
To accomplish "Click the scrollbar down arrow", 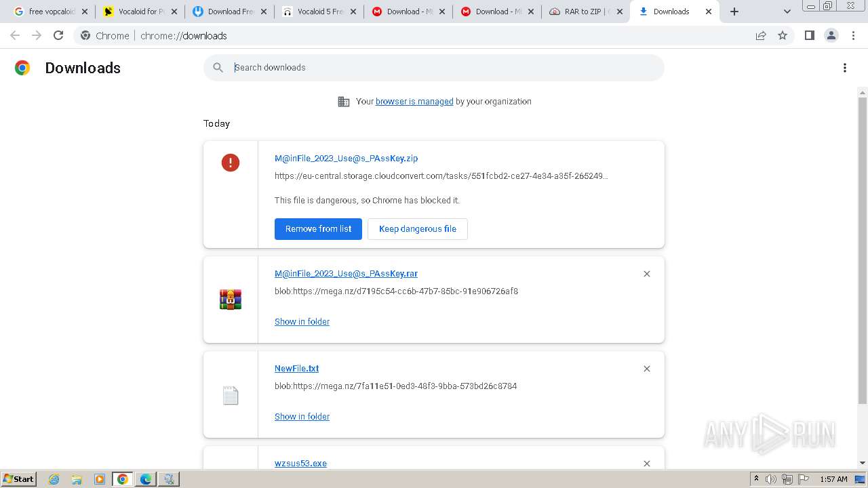I will click(x=863, y=463).
